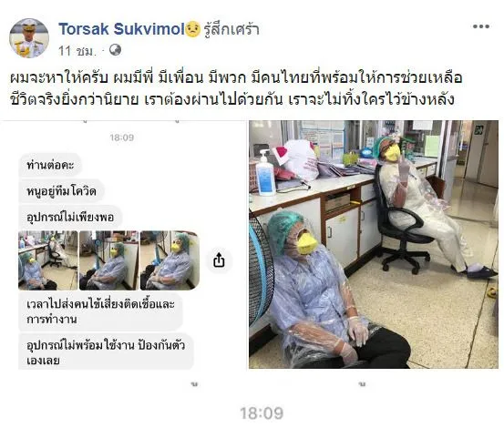
Task: Select the อุปกรณ์ไม่เพียงพอ message bubble
Action: (x=70, y=218)
